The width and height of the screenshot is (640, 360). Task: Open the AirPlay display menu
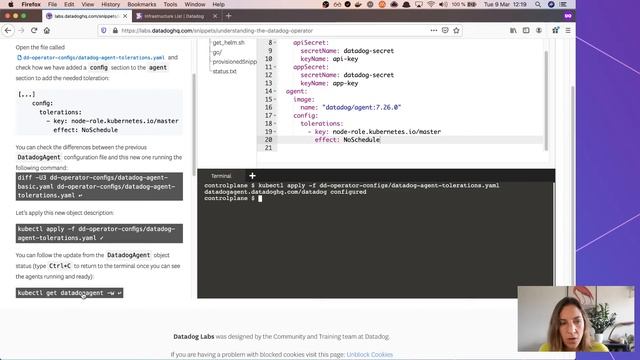pos(419,4)
